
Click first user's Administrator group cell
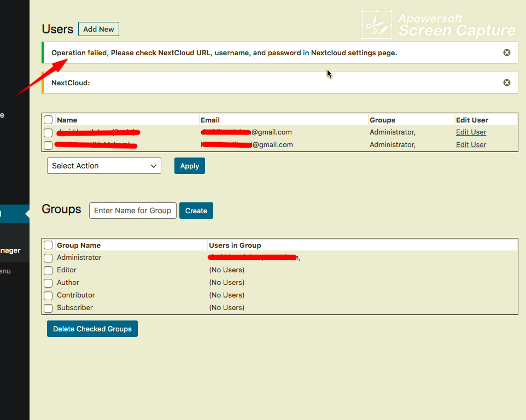click(393, 132)
